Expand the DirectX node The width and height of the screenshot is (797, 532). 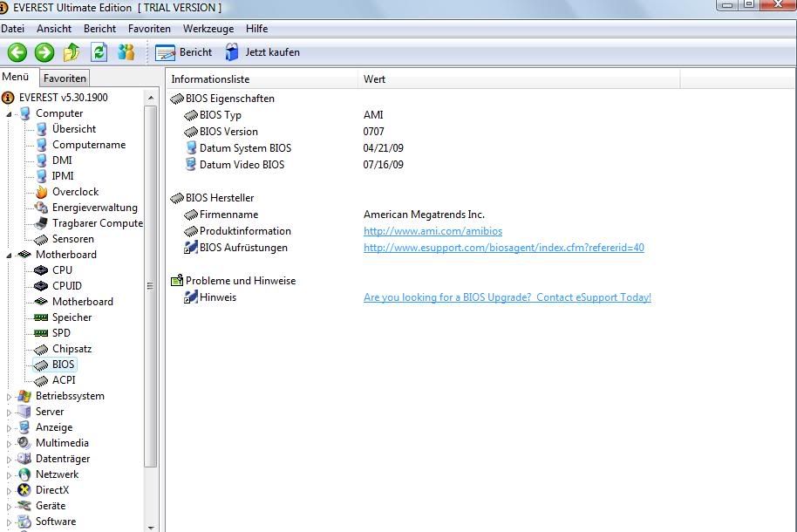(x=9, y=491)
